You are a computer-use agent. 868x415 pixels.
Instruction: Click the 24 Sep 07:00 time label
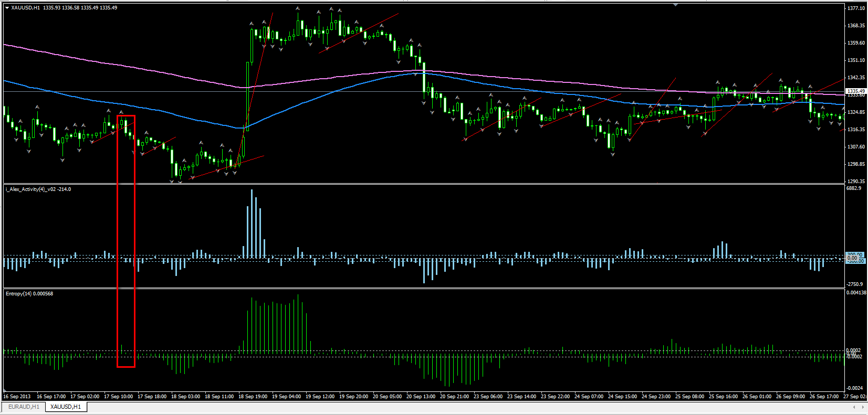click(589, 397)
